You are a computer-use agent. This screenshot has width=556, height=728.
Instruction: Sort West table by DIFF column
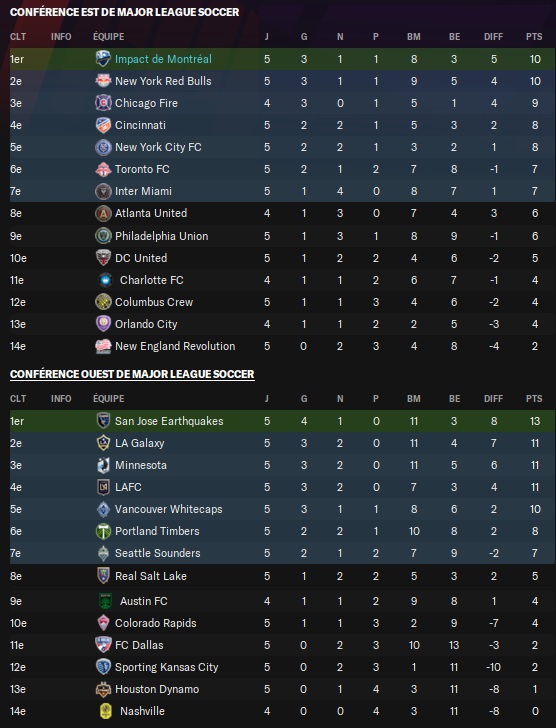(493, 398)
